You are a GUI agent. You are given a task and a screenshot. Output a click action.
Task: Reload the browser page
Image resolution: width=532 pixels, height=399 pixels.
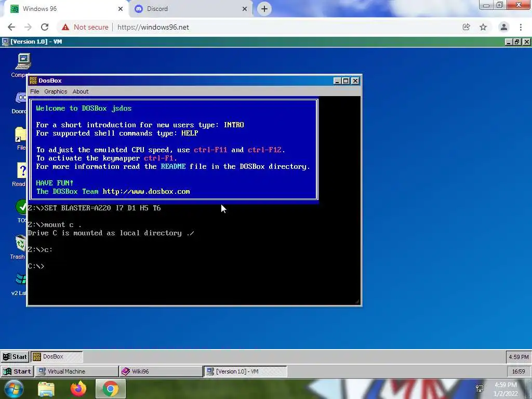point(45,27)
